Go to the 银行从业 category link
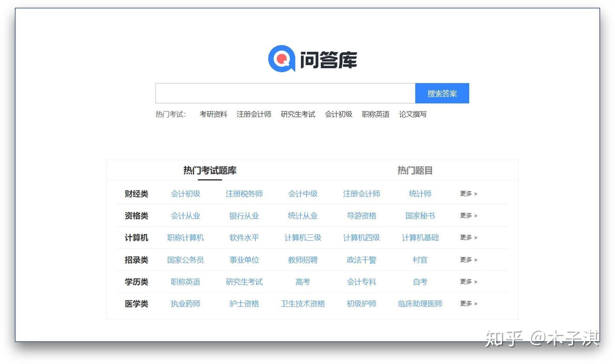The width and height of the screenshot is (615, 364). 244,216
